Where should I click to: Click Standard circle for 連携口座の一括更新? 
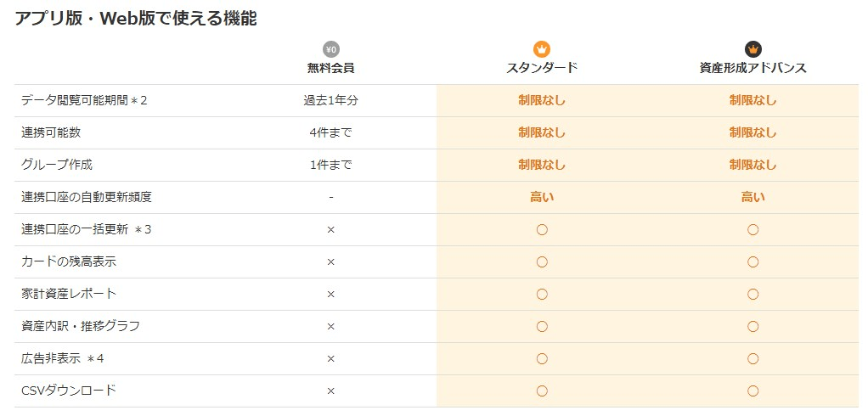pos(542,229)
